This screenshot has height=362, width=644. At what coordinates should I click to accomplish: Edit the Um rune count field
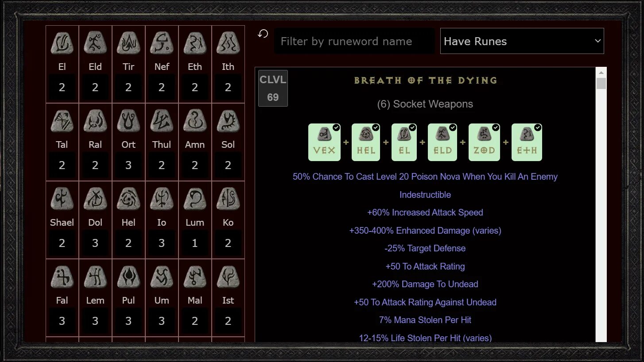point(162,321)
